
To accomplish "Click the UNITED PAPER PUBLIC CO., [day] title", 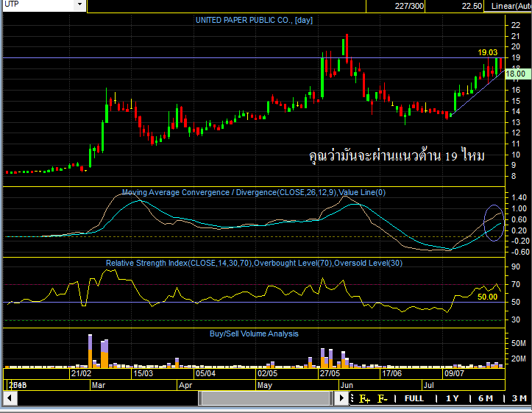I will click(x=254, y=21).
